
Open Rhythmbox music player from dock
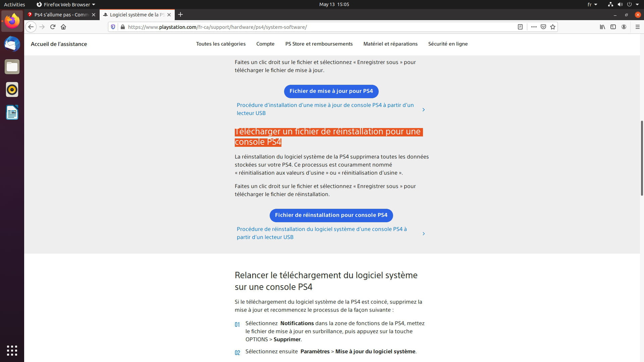point(12,89)
